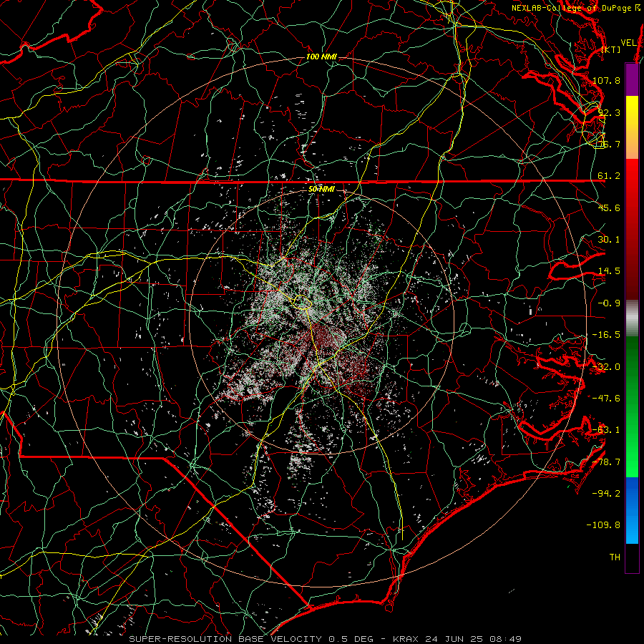This screenshot has height=644, width=644.
Task: Click the 100 NMI range ring label
Action: click(x=321, y=57)
